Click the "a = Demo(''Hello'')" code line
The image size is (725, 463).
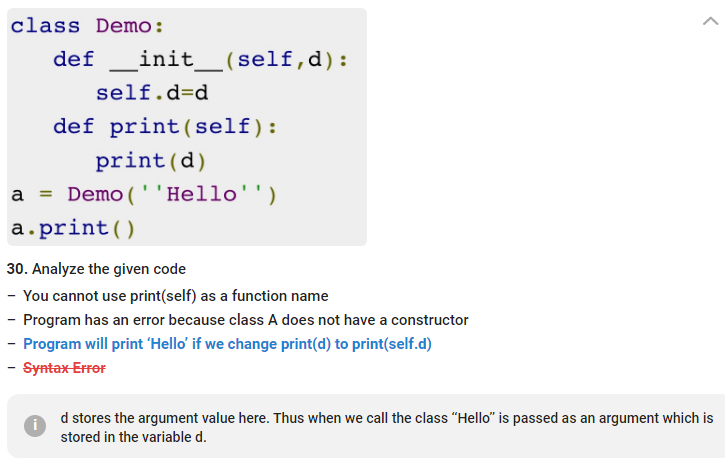click(x=143, y=194)
